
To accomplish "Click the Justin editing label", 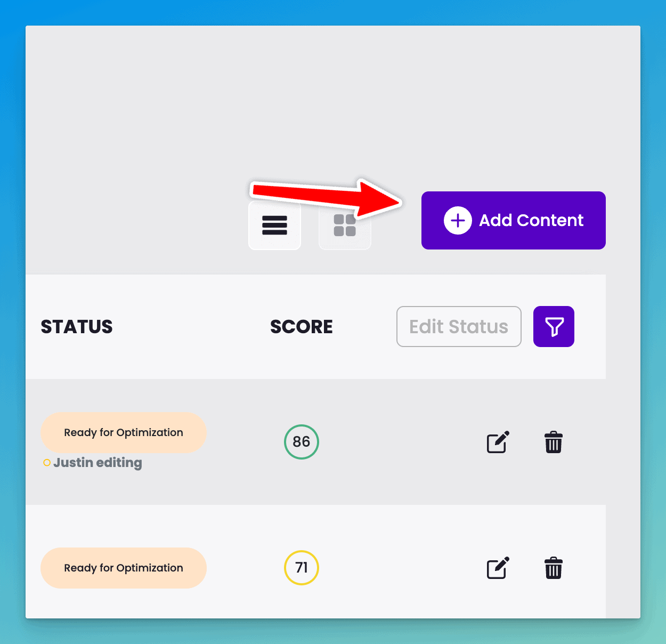I will click(x=98, y=463).
